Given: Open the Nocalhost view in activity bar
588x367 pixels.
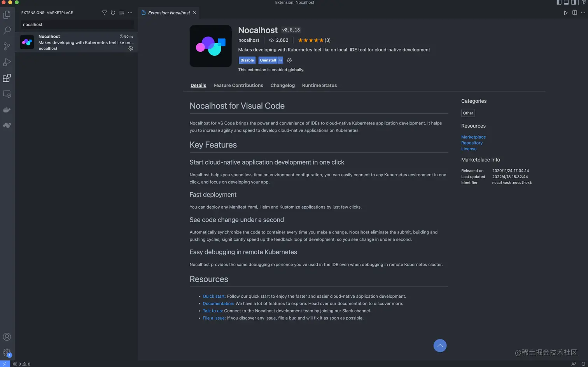Looking at the screenshot, I should (x=7, y=125).
